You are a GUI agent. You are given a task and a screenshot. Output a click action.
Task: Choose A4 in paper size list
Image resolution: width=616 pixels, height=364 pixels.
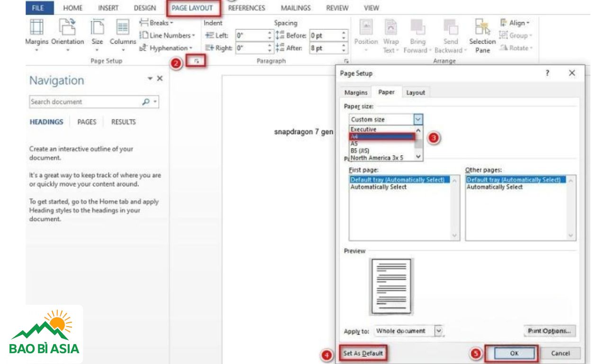382,136
